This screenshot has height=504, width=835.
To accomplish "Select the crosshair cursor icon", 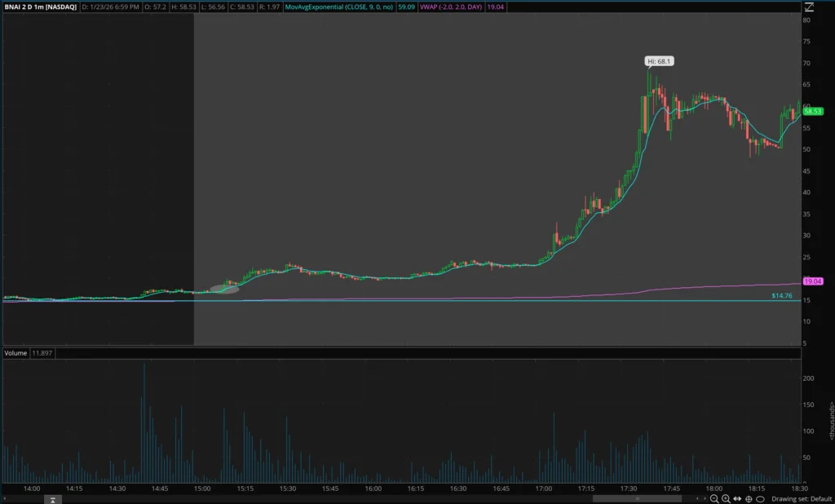I will [x=749, y=498].
